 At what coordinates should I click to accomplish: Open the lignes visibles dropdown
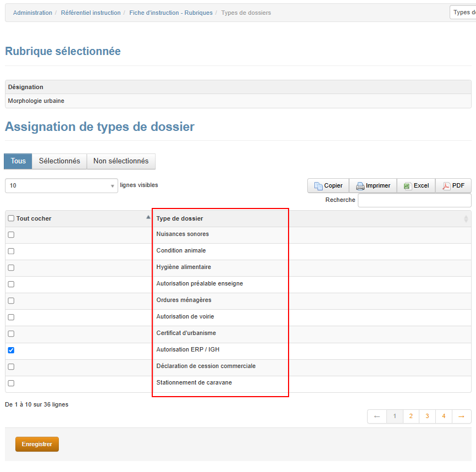62,186
